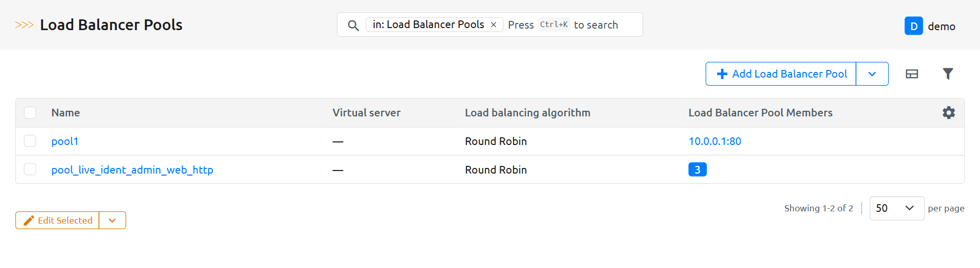This screenshot has width=980, height=268.
Task: Open the filter funnel icon
Action: pyautogui.click(x=947, y=74)
